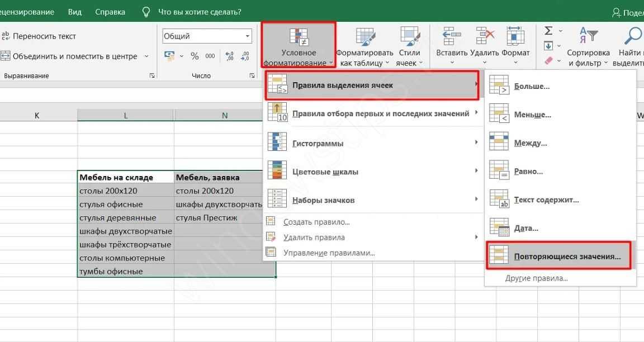Screen dimensions: 644x342
Task: Click the 'Что вы хотите сделать?' search field
Action: click(200, 12)
